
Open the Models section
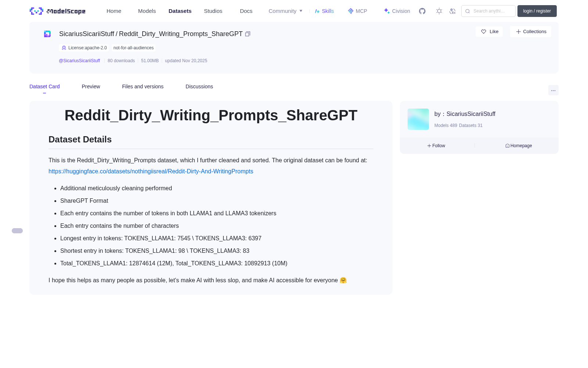(x=147, y=11)
